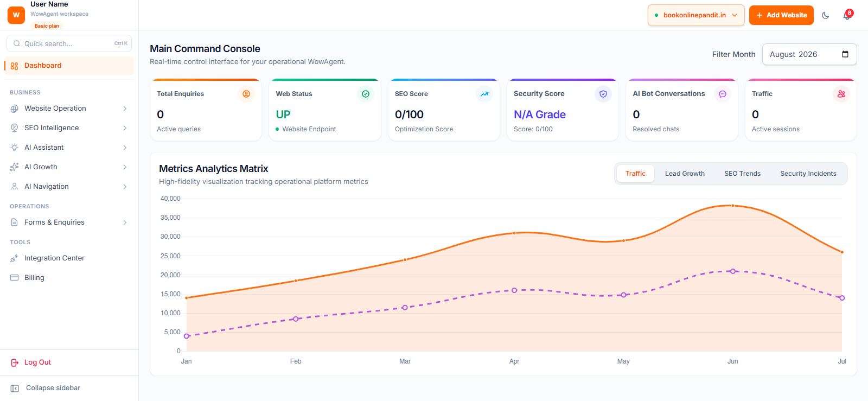
Task: Click the Web Status check icon
Action: click(x=366, y=94)
